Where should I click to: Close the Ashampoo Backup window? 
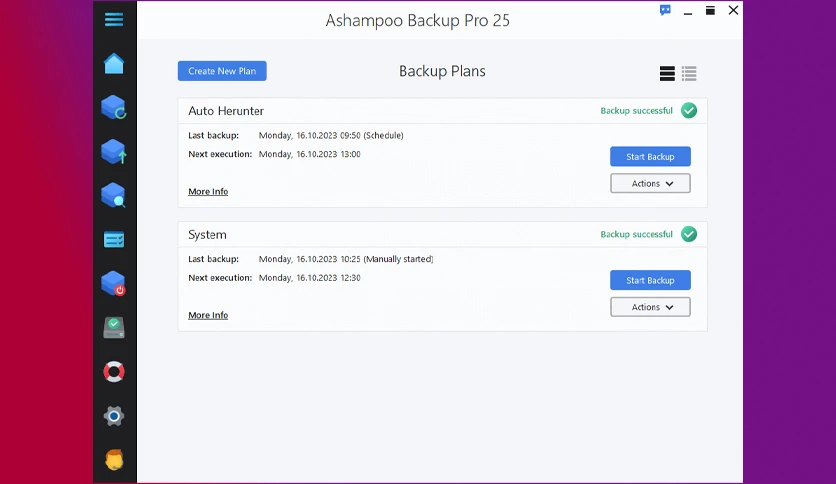[733, 10]
